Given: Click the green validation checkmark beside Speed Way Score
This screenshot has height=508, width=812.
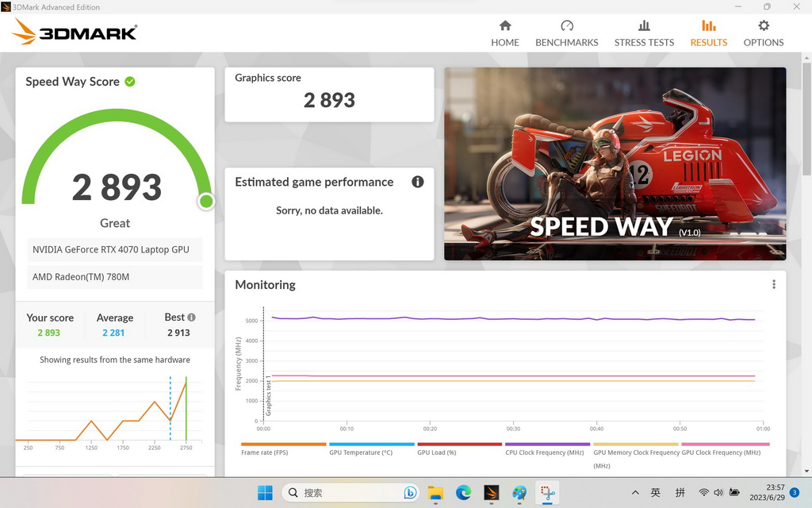Looking at the screenshot, I should pos(130,82).
